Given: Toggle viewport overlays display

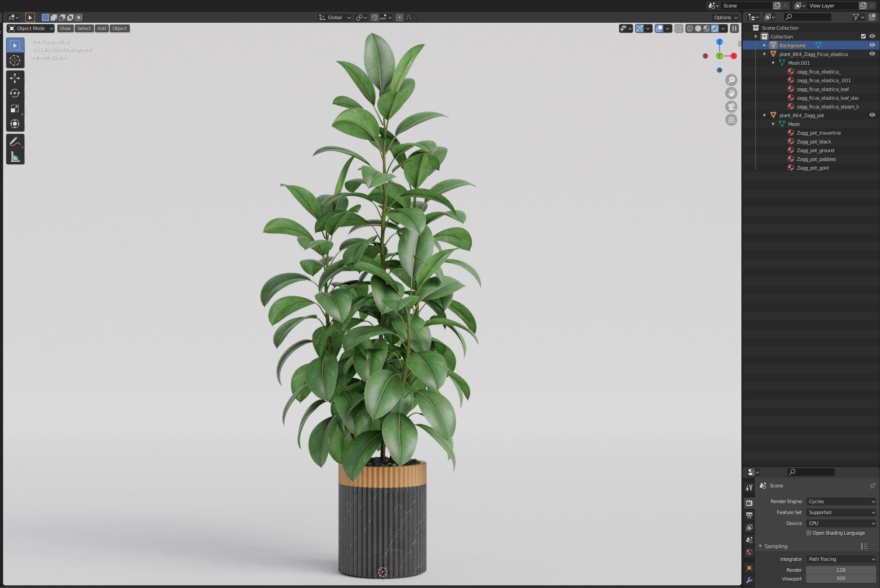Looking at the screenshot, I should coord(659,28).
